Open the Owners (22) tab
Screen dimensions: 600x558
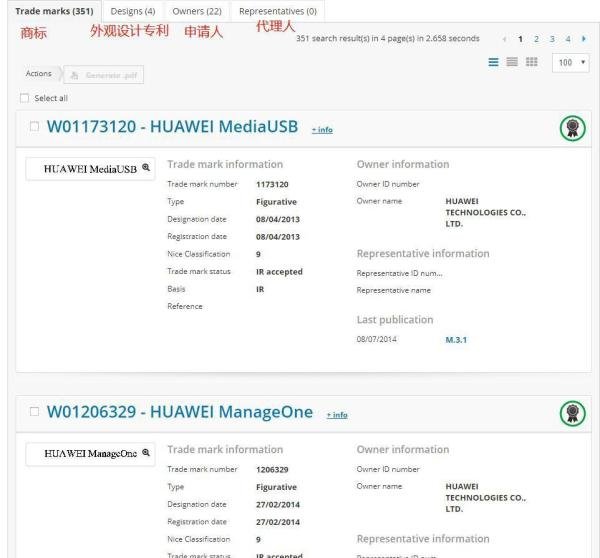[197, 11]
